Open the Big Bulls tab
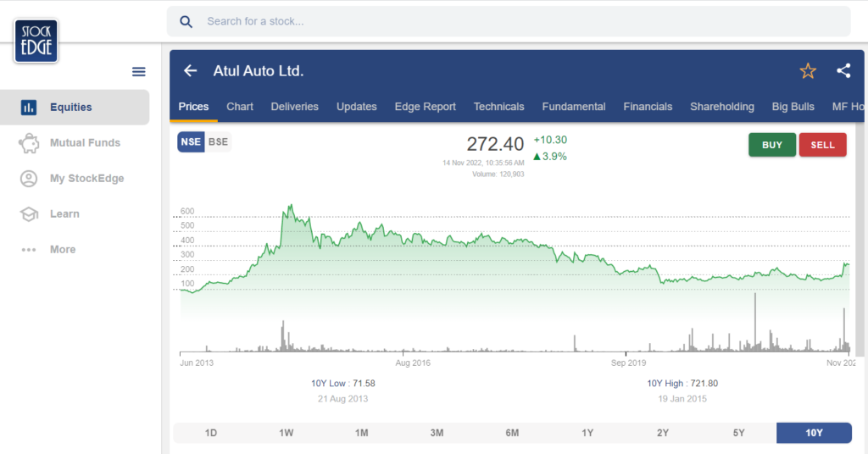 coord(793,107)
